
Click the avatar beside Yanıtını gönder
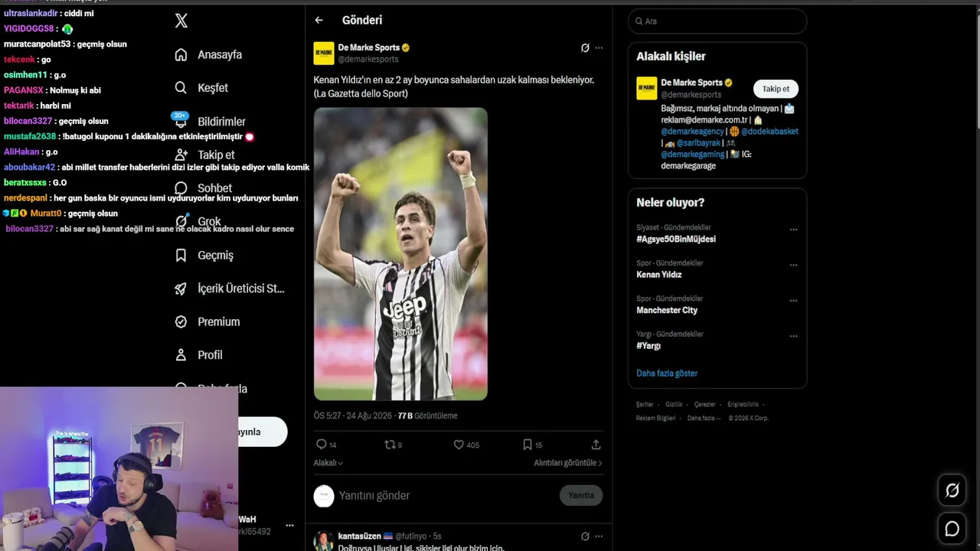pyautogui.click(x=324, y=496)
